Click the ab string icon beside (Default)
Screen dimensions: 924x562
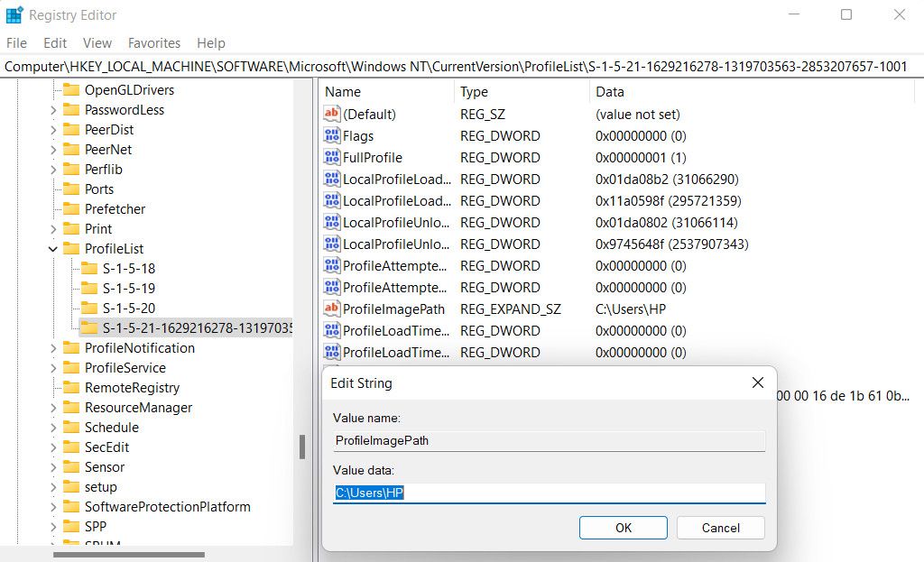331,114
